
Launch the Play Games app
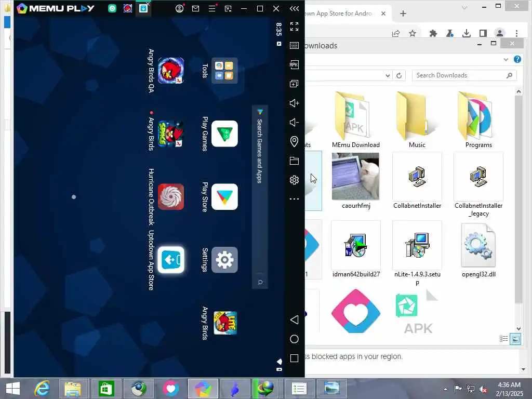click(x=224, y=134)
